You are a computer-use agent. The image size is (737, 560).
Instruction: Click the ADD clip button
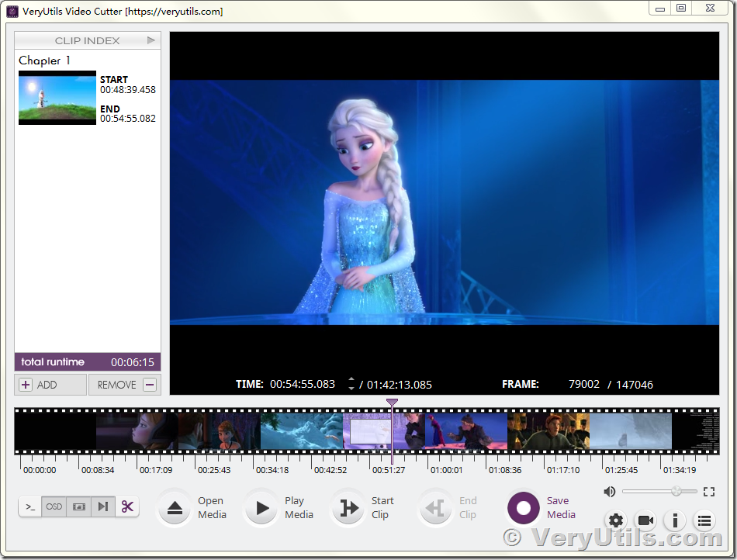click(x=50, y=385)
